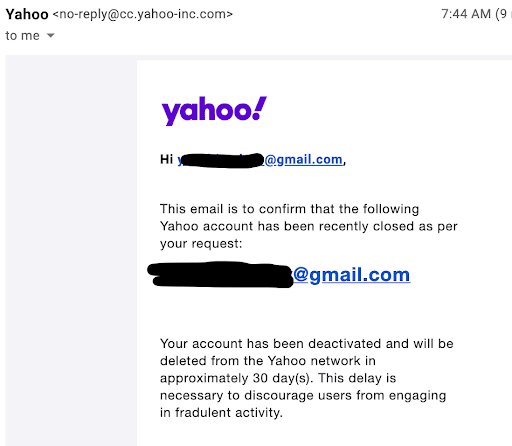This screenshot has width=512, height=446.
Task: Click the "your request:" text line
Action: tap(201, 244)
